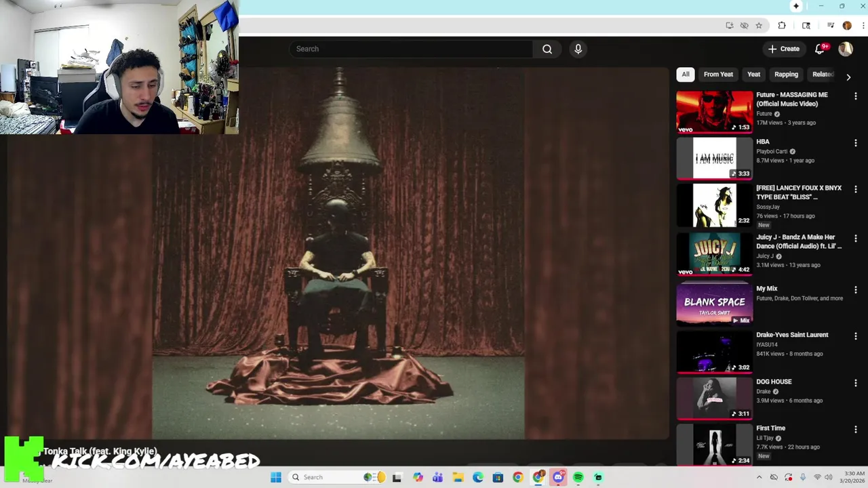Open the I AM MUSIC HBA thumbnail
This screenshot has width=868, height=488.
pyautogui.click(x=714, y=159)
